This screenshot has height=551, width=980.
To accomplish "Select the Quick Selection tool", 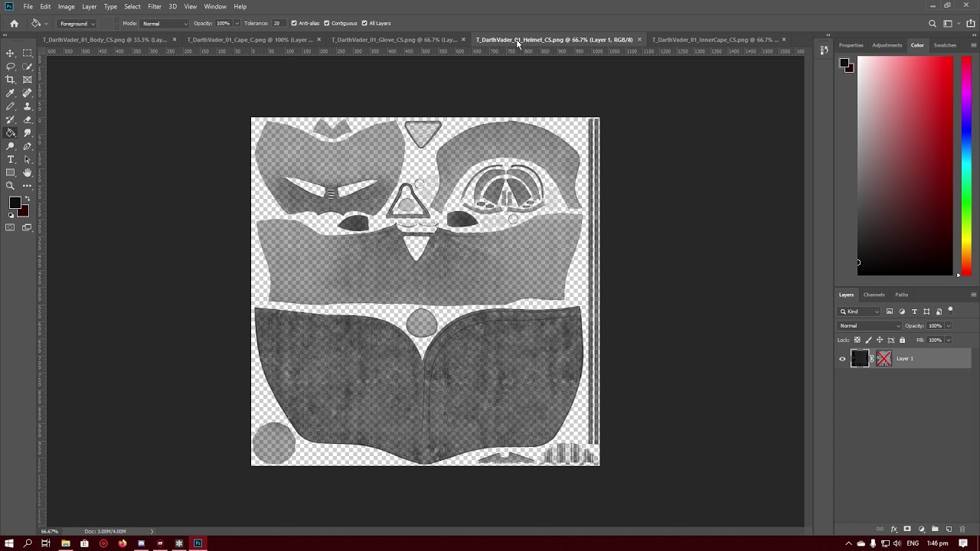I will click(28, 67).
